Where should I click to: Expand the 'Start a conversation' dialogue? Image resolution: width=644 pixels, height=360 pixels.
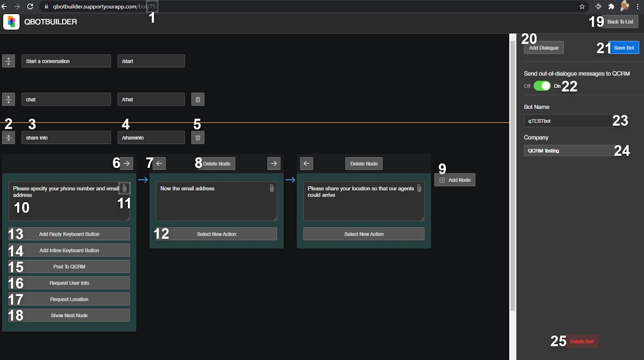point(9,61)
